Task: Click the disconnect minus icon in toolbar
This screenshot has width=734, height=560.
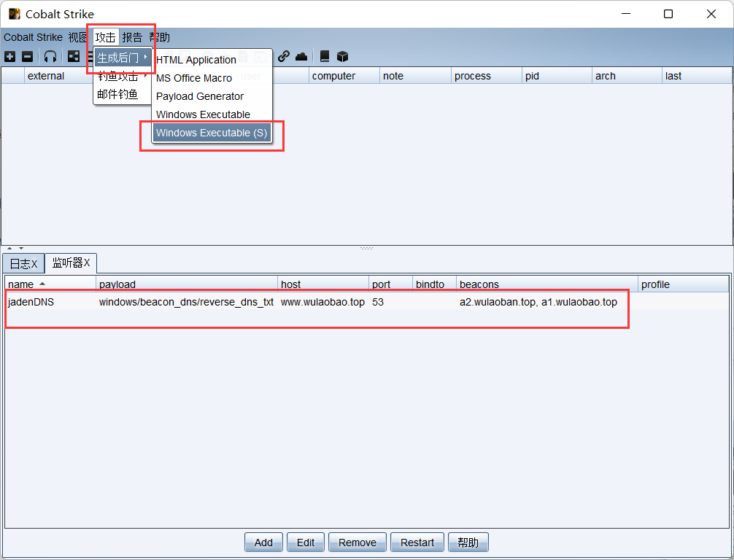Action: click(x=27, y=57)
